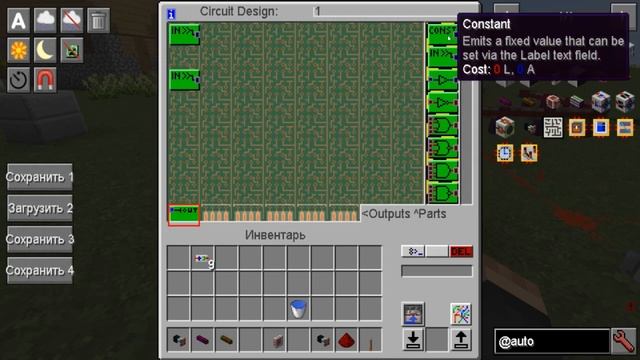
Task: Click the 'Сохранить 4' button
Action: [40, 270]
